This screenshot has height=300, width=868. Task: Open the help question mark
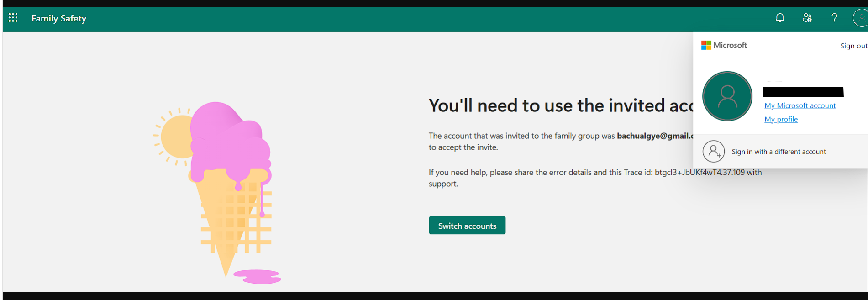pyautogui.click(x=834, y=18)
